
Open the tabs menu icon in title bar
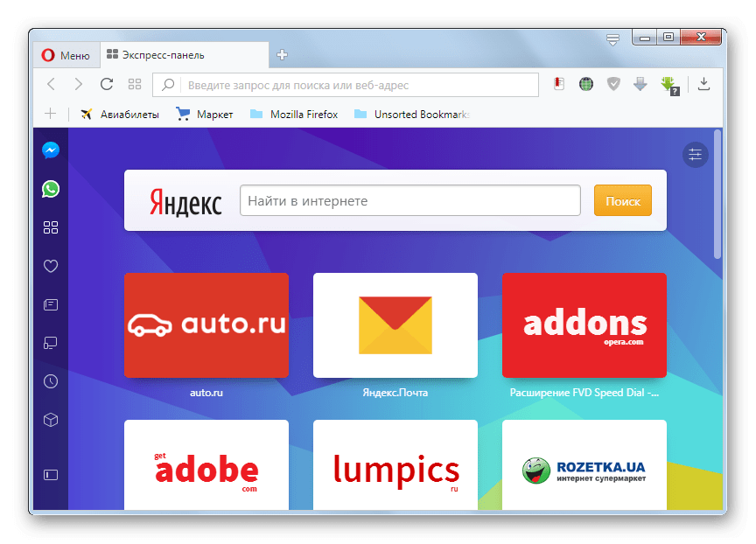(612, 39)
